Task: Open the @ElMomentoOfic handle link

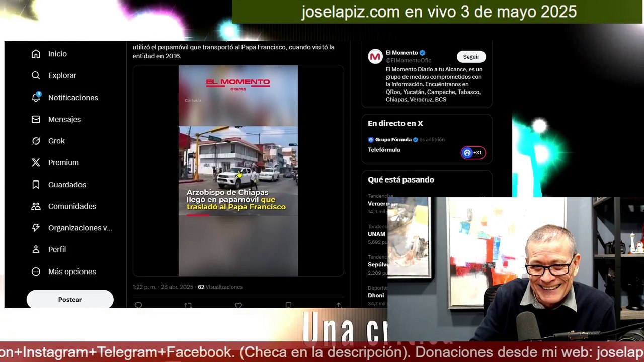Action: [x=409, y=60]
